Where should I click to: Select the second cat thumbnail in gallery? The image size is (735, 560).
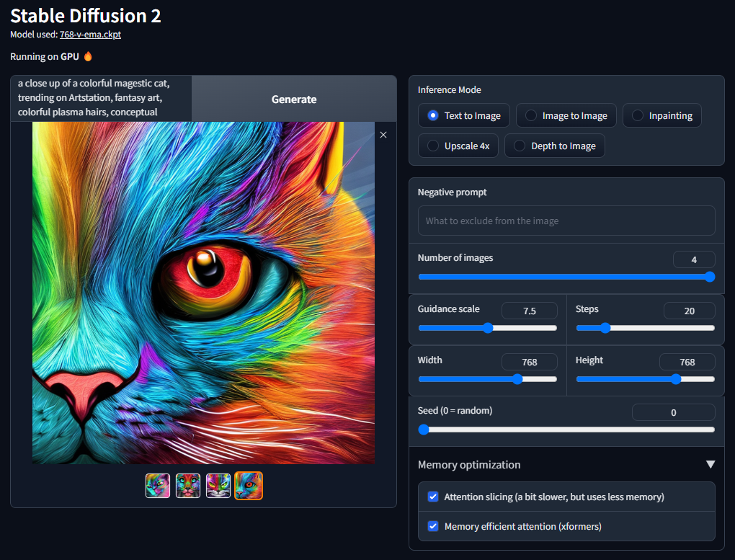pyautogui.click(x=188, y=486)
